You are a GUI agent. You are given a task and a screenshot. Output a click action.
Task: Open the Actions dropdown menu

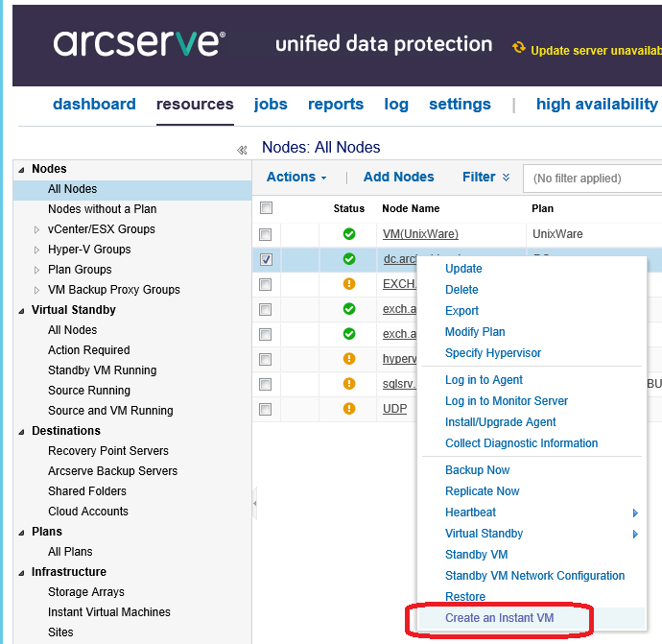pos(296,178)
